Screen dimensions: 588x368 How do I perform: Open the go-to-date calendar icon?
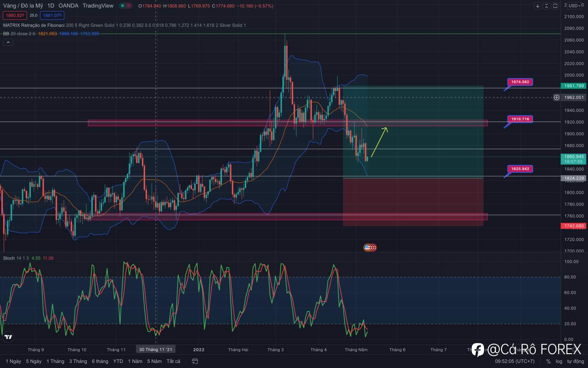pos(195,361)
